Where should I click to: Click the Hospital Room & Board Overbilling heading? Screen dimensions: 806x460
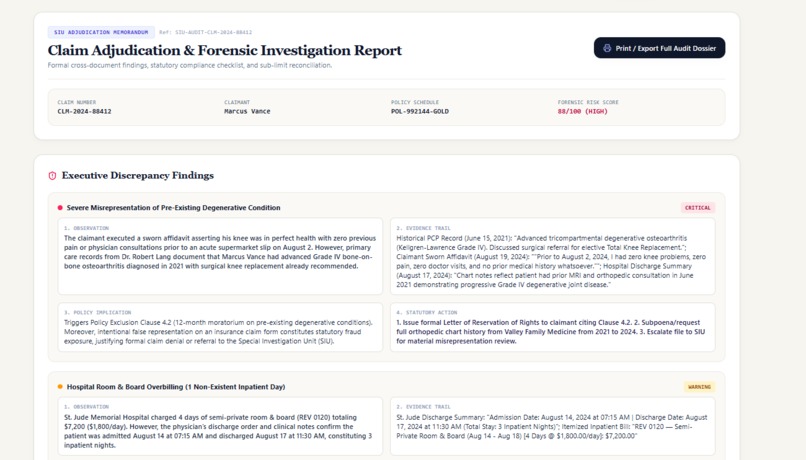(x=176, y=387)
